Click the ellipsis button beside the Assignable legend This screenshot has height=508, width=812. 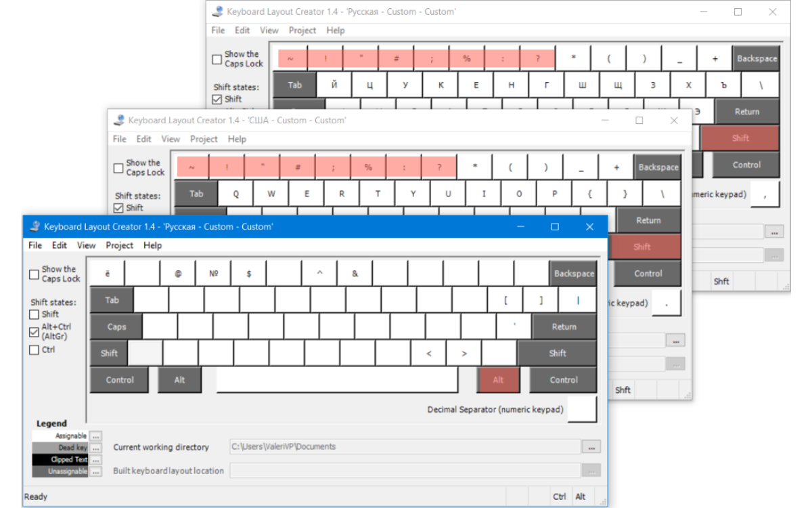[96, 436]
